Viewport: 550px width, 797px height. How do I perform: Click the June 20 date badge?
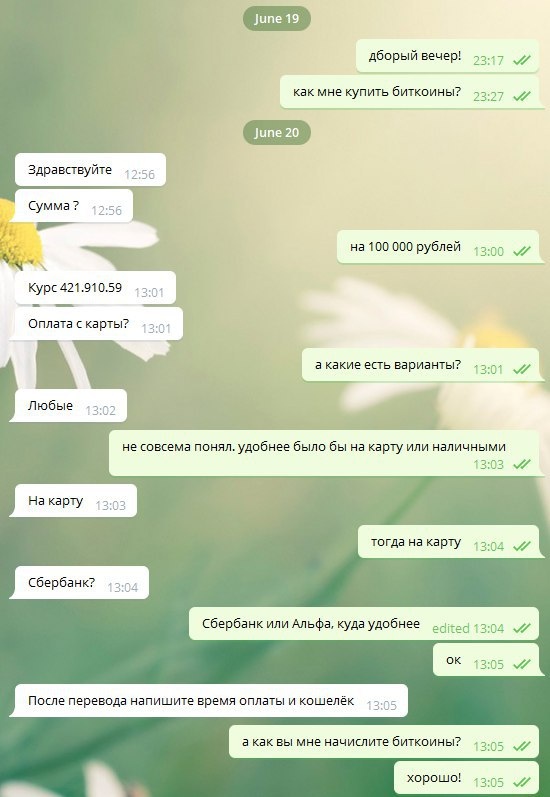[277, 133]
